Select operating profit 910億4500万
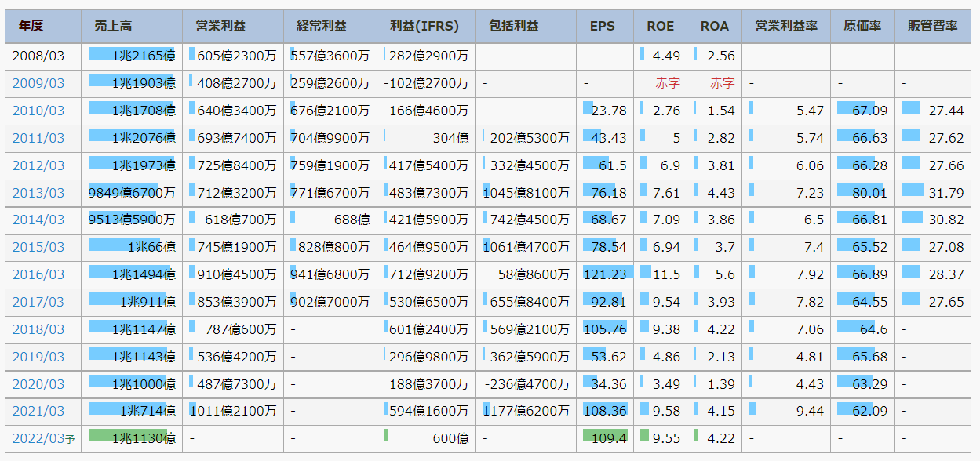Screen dimensions: 980x461 pos(237,274)
